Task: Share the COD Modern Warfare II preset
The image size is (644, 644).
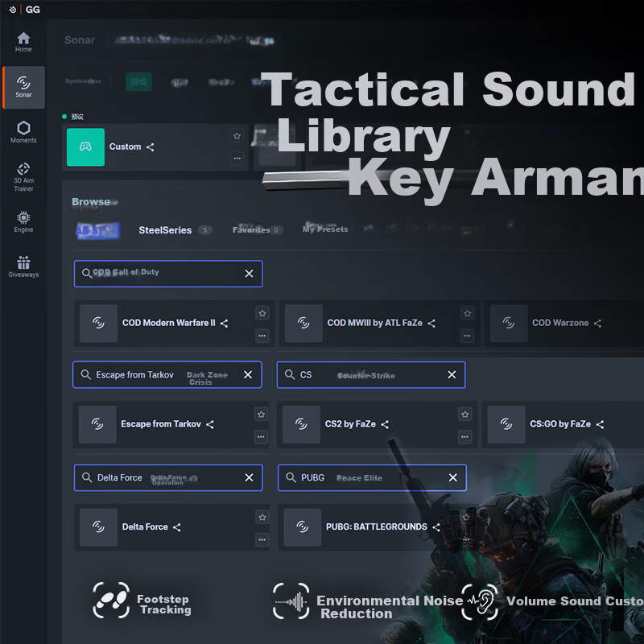Action: [225, 324]
